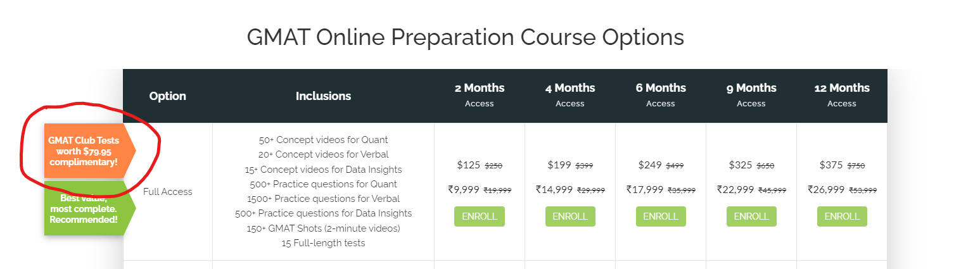Click the Full Access option label
Screen dimensions: 980x269
click(167, 192)
